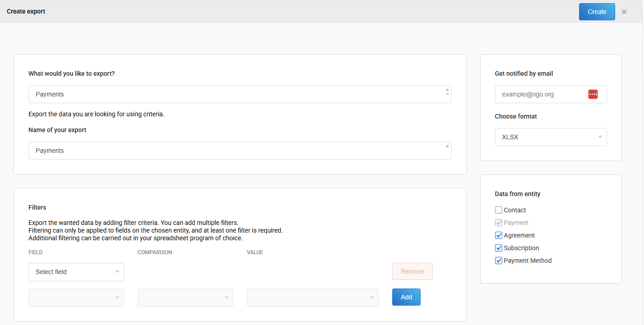The width and height of the screenshot is (644, 325).
Task: Uncheck the Agreement entity checkbox
Action: coord(499,235)
